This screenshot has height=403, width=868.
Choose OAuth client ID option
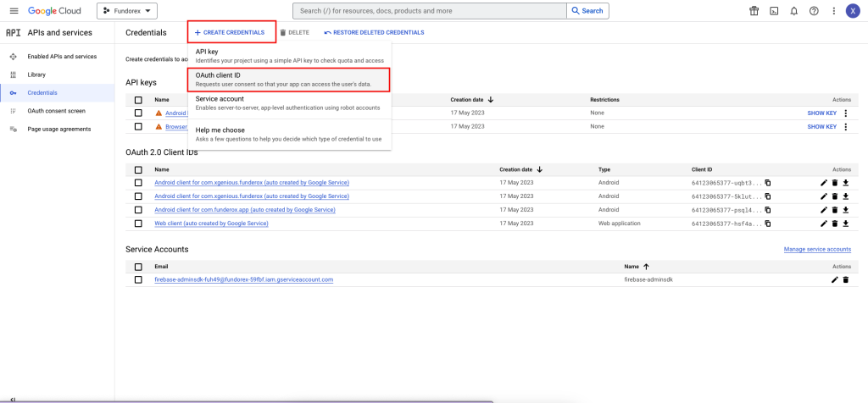[290, 80]
